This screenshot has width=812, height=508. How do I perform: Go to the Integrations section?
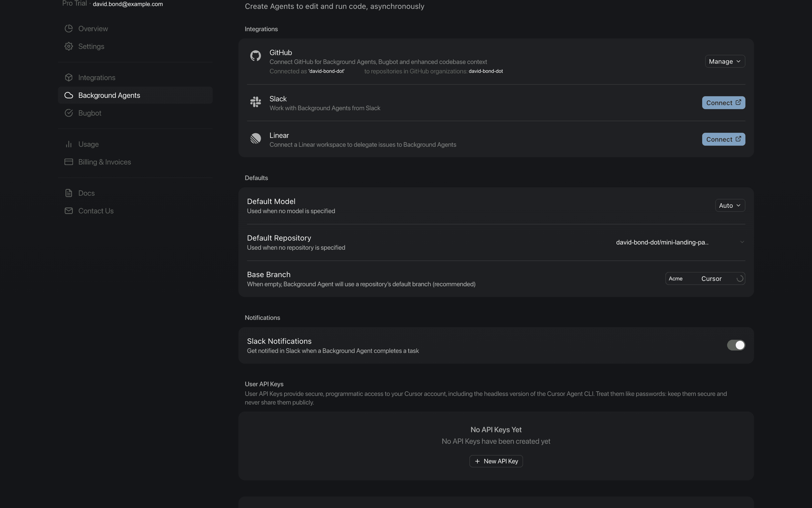(x=135, y=77)
